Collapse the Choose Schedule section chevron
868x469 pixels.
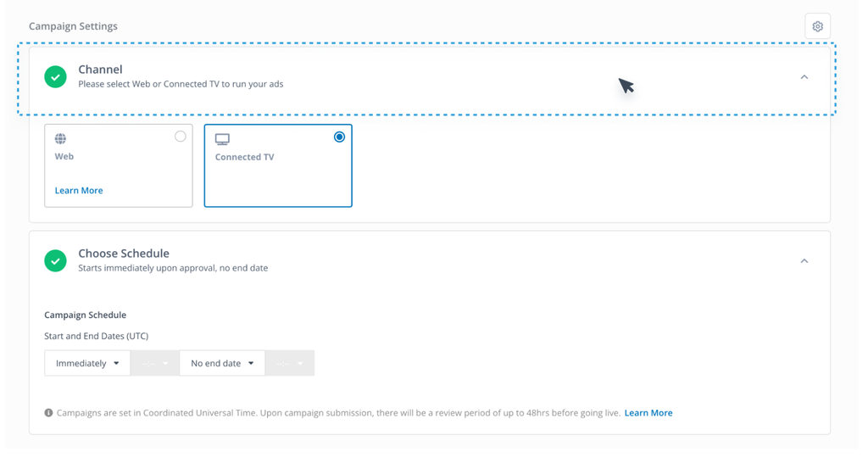pyautogui.click(x=804, y=261)
